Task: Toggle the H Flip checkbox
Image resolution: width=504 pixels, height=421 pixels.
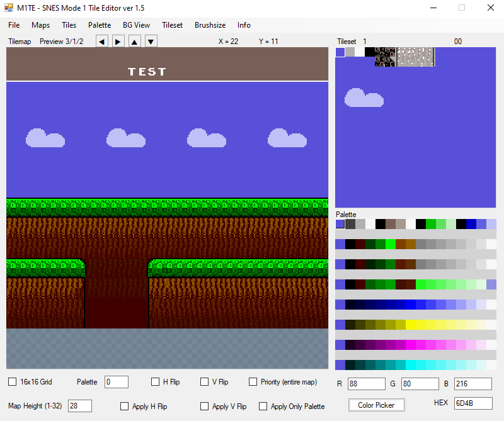Action: click(x=156, y=382)
